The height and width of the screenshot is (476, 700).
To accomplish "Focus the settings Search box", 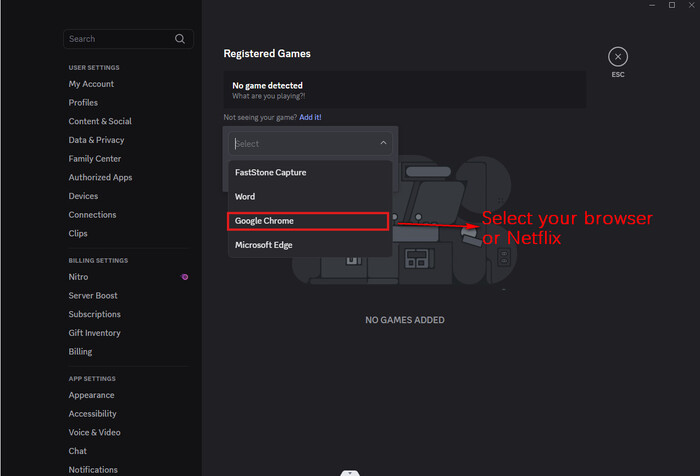I will point(128,39).
